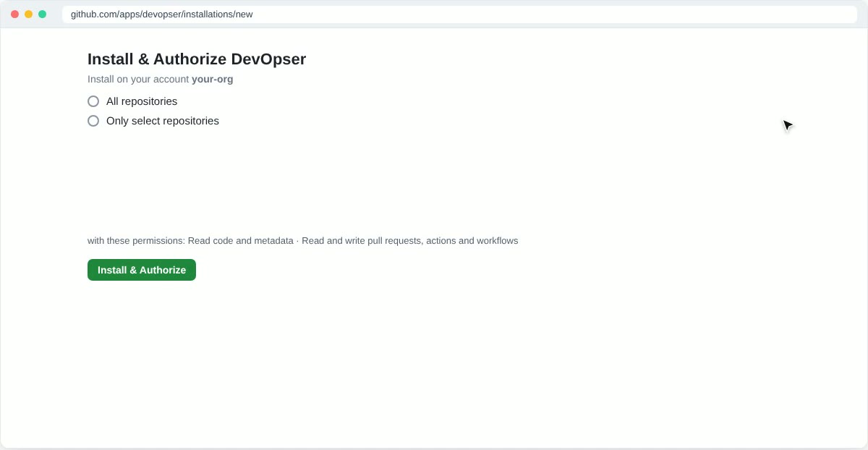Minimize the window with the yellow button
Viewport: 868px width, 450px height.
point(28,14)
